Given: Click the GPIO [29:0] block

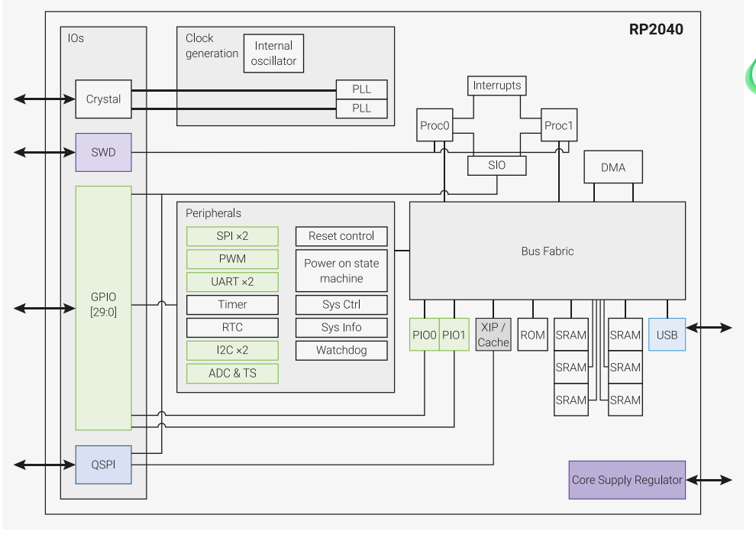Looking at the screenshot, I should 103,308.
